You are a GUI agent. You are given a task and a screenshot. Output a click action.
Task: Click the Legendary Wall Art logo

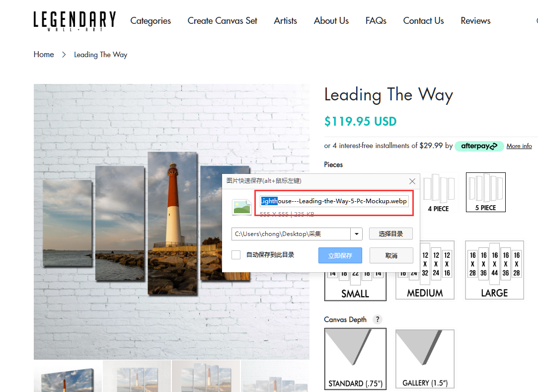click(75, 21)
